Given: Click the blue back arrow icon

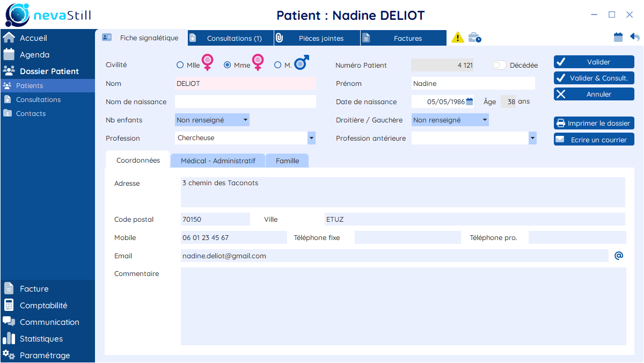Looking at the screenshot, I should coord(635,37).
